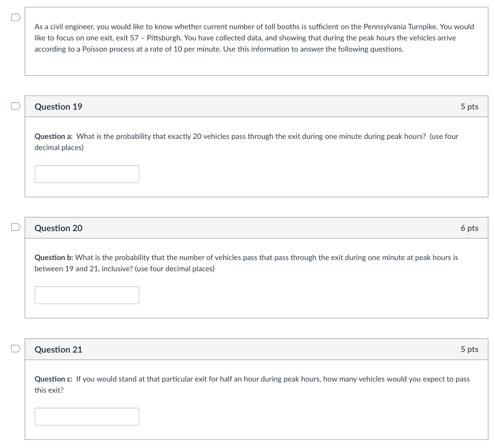Click the 6 pts label on Question 20
The image size is (495, 448).
click(x=470, y=228)
